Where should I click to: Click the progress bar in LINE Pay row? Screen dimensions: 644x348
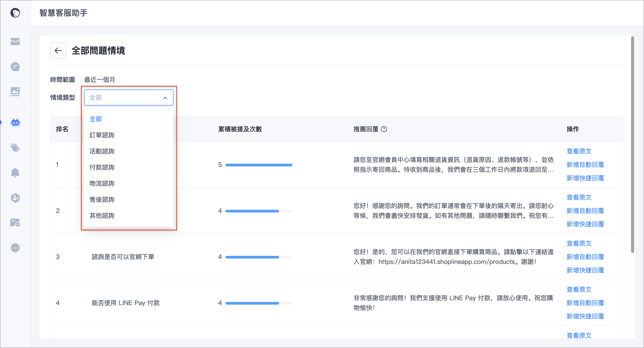tap(259, 303)
